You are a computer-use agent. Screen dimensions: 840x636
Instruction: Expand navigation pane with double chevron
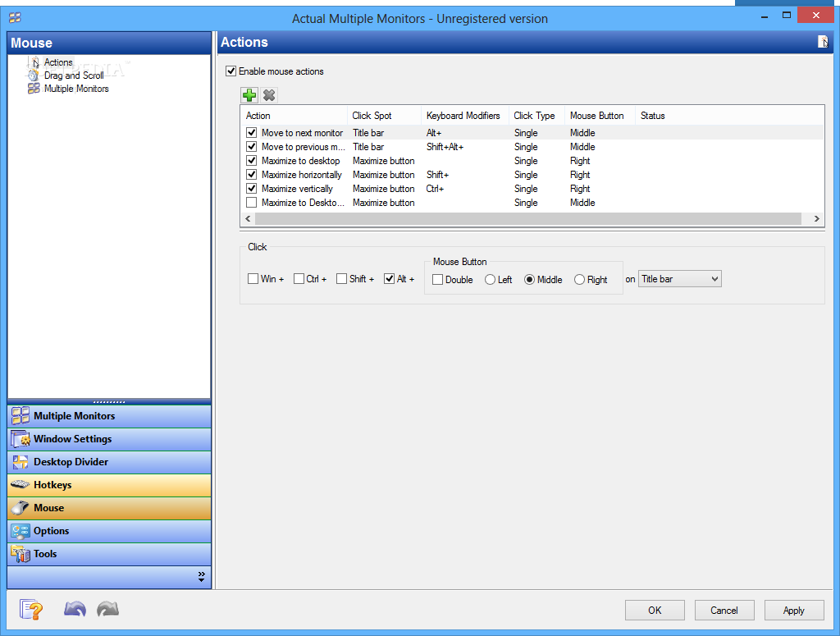point(202,577)
